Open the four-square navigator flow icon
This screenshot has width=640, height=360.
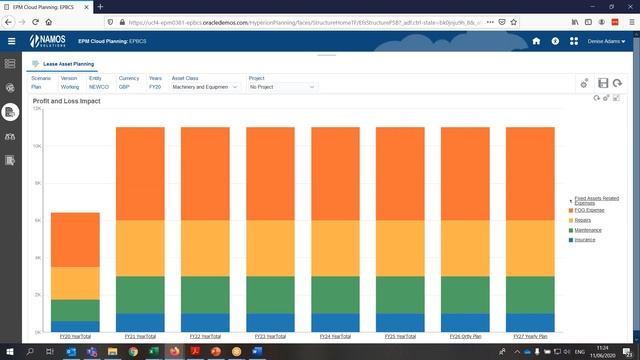point(574,41)
